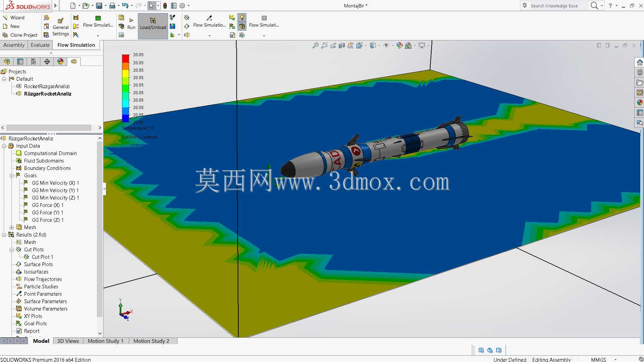This screenshot has width=644, height=362.
Task: Click the Run solver icon
Action: coord(131,24)
